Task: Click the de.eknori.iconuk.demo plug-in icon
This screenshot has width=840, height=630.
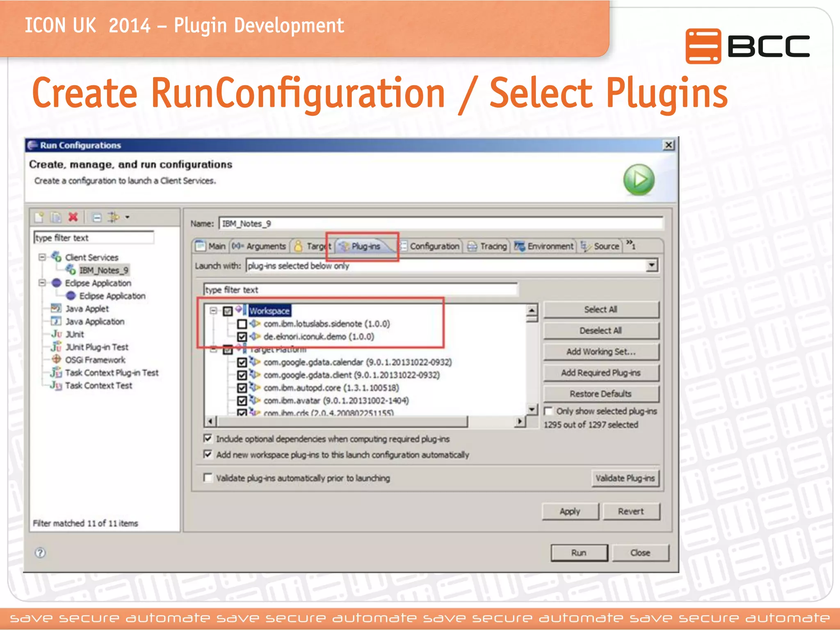Action: (x=256, y=336)
